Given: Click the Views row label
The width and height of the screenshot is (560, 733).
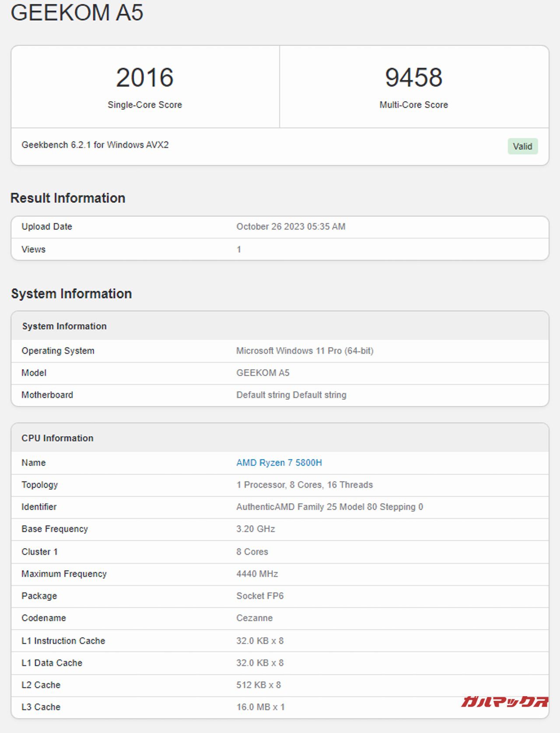Looking at the screenshot, I should point(33,249).
